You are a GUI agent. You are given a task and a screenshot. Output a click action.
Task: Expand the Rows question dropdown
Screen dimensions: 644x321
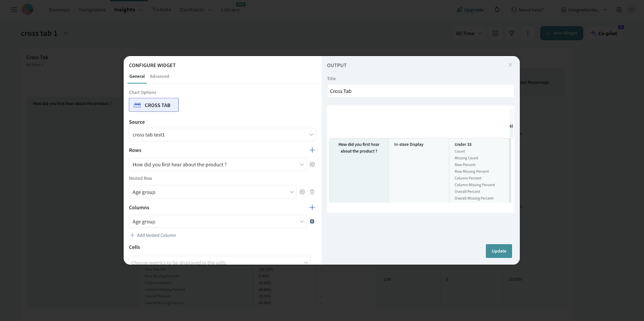click(x=218, y=165)
